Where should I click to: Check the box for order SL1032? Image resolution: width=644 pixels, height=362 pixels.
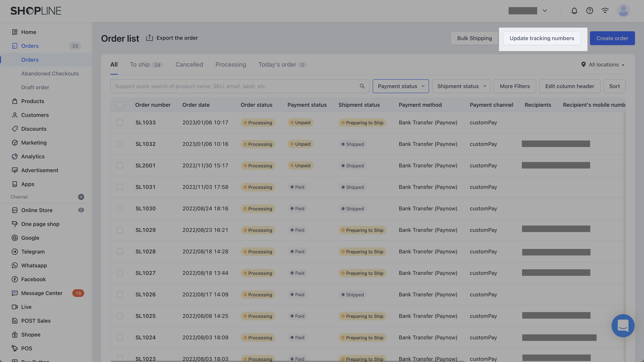[x=120, y=144]
